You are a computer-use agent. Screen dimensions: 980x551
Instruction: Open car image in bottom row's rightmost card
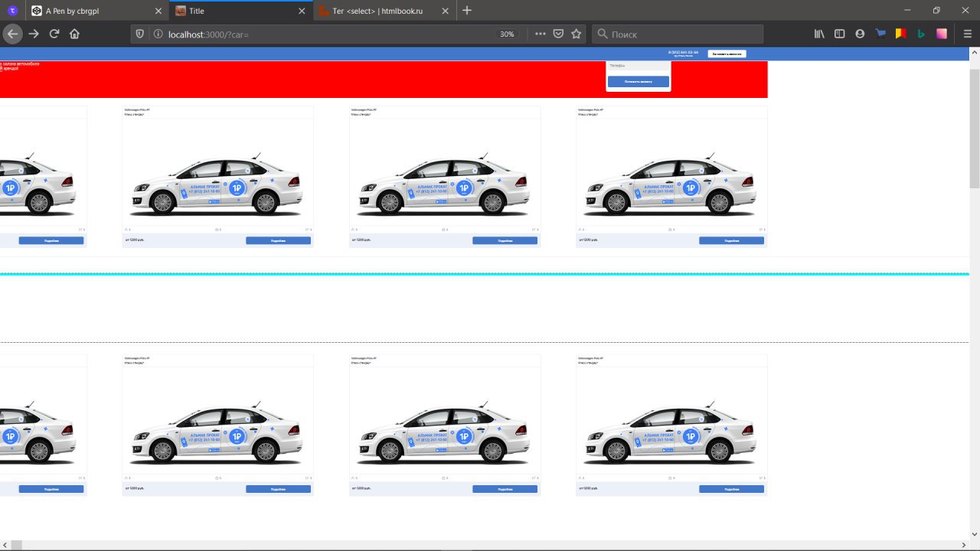click(671, 434)
